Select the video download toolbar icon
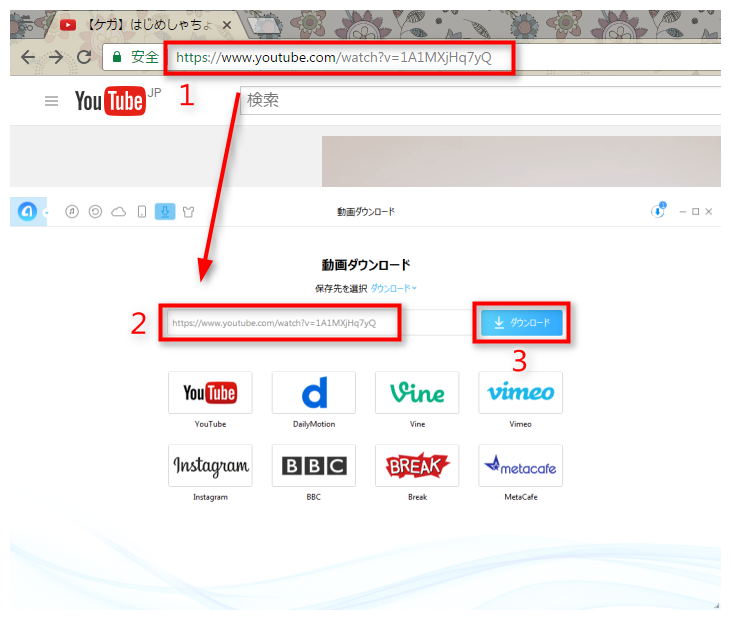The width and height of the screenshot is (731, 620). (165, 212)
